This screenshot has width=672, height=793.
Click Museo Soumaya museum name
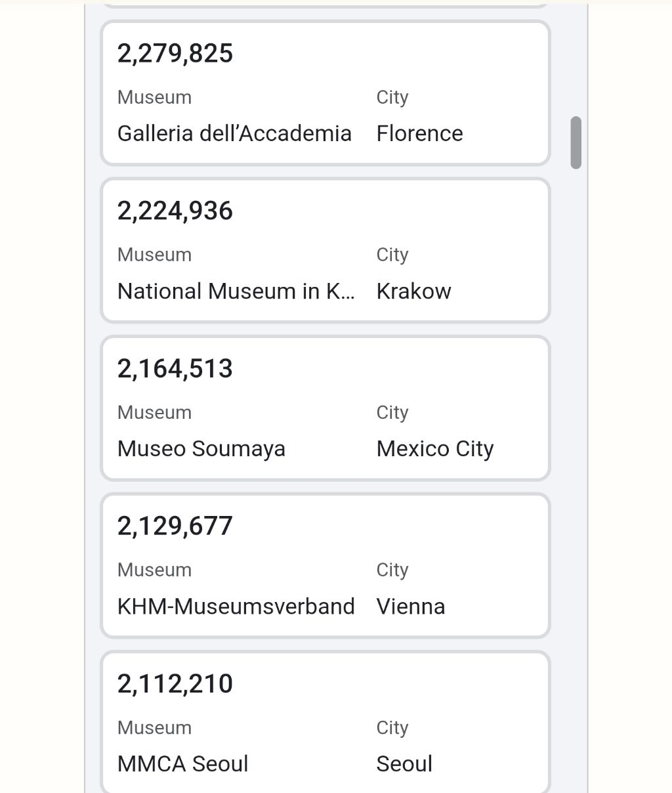click(201, 449)
